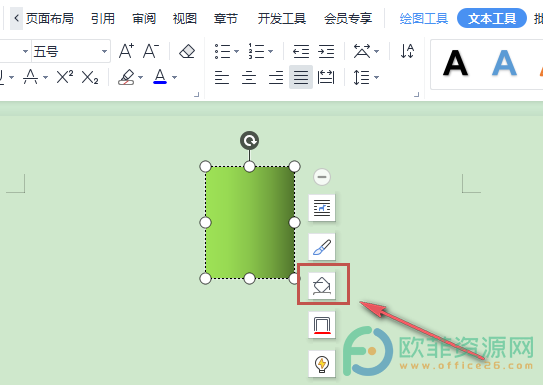Image resolution: width=543 pixels, height=385 pixels.
Task: Increase font size with A+ icon
Action: pos(126,51)
